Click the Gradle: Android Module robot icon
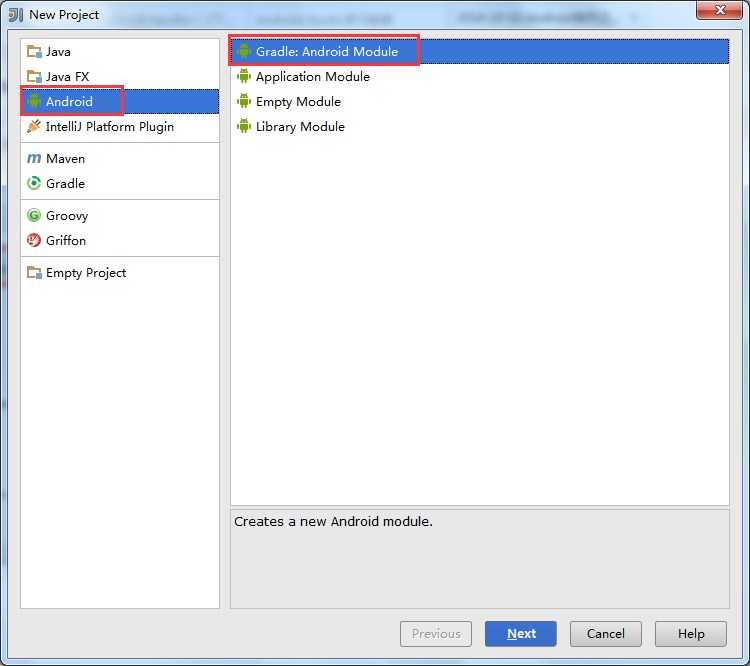Screen dimensions: 750x666 (244, 51)
